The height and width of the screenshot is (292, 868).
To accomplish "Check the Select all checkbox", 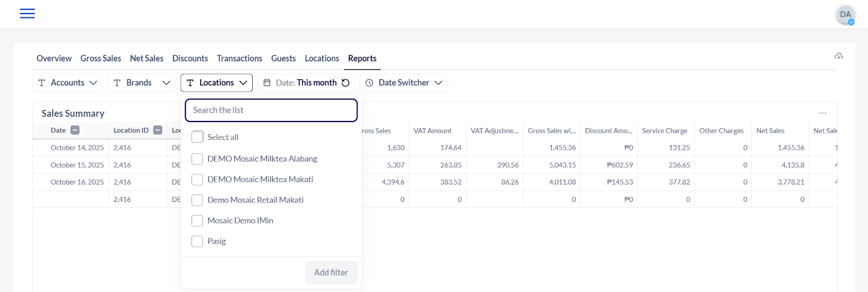I will [197, 137].
